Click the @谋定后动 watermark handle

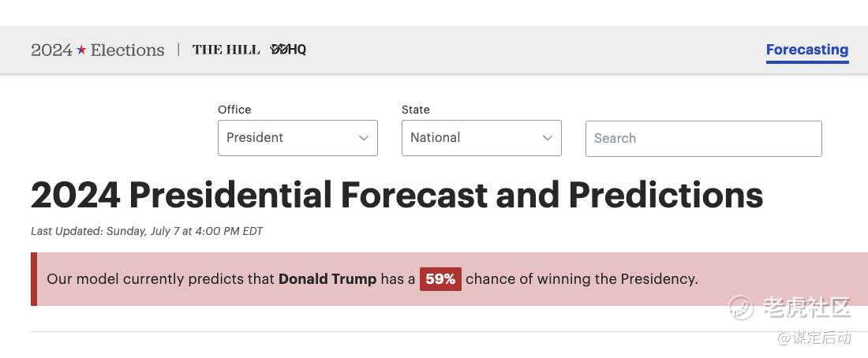click(x=814, y=337)
